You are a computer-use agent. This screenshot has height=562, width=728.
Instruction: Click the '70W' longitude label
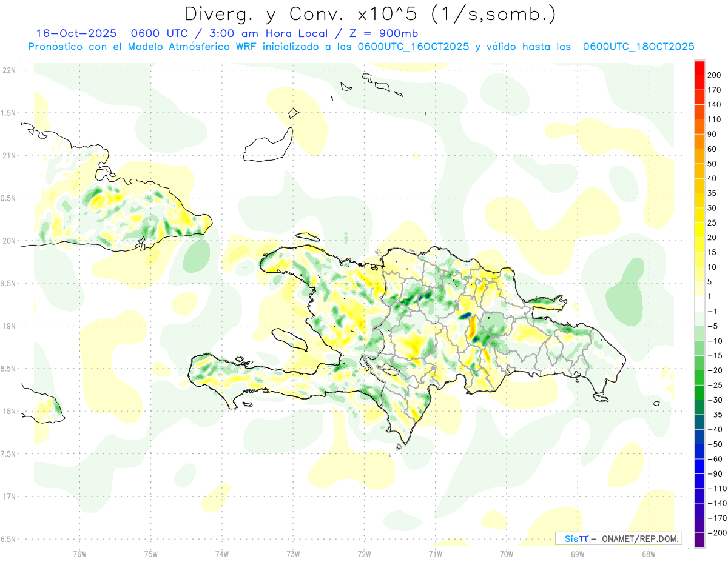[x=506, y=554]
